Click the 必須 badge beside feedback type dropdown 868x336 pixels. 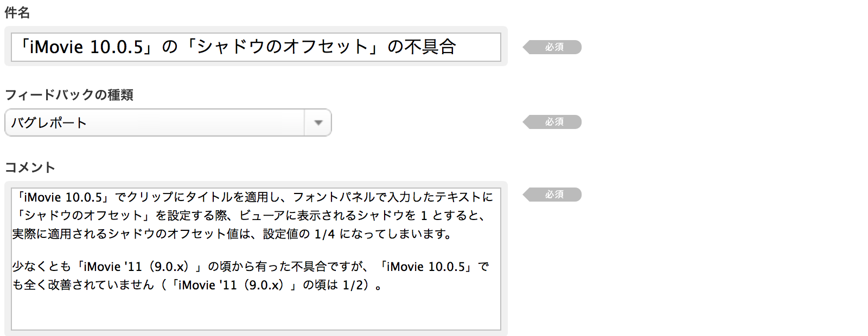553,122
